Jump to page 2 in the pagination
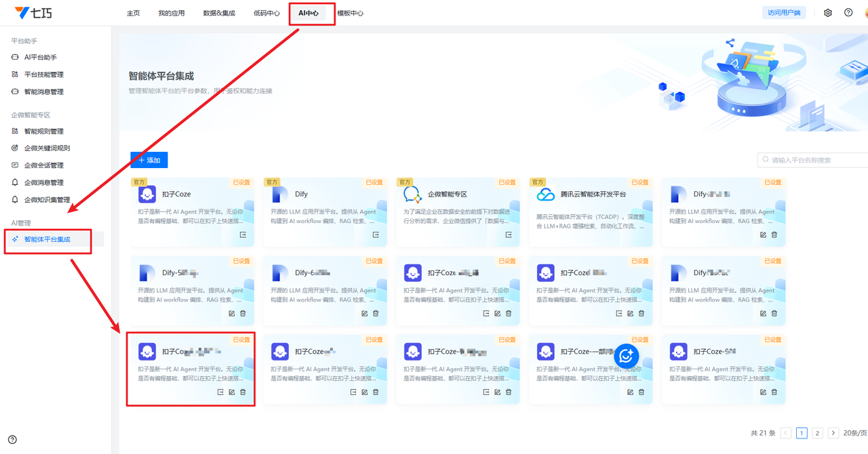This screenshot has width=868, height=454. 817,433
